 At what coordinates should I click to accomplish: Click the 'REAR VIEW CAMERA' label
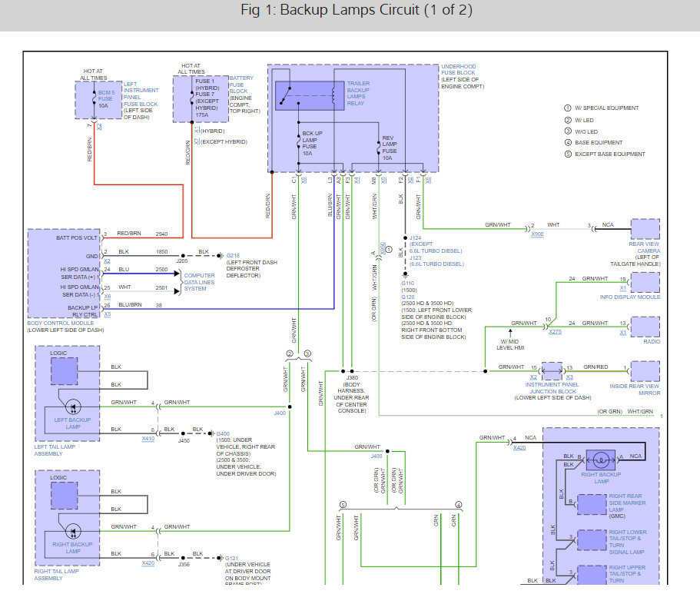point(644,247)
